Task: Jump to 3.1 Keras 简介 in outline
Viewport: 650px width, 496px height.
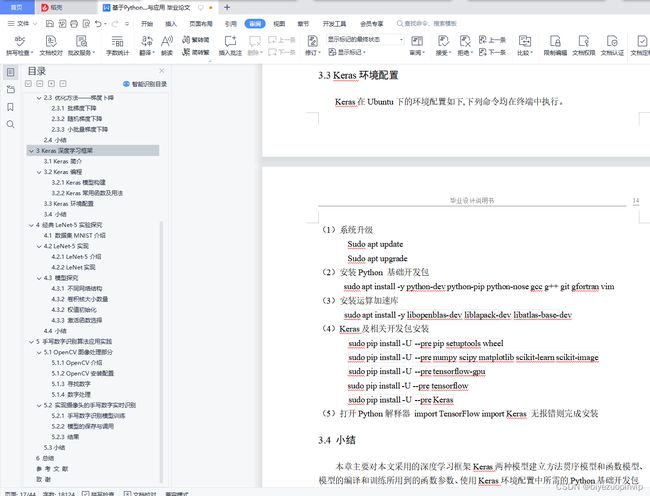Action: (x=63, y=161)
